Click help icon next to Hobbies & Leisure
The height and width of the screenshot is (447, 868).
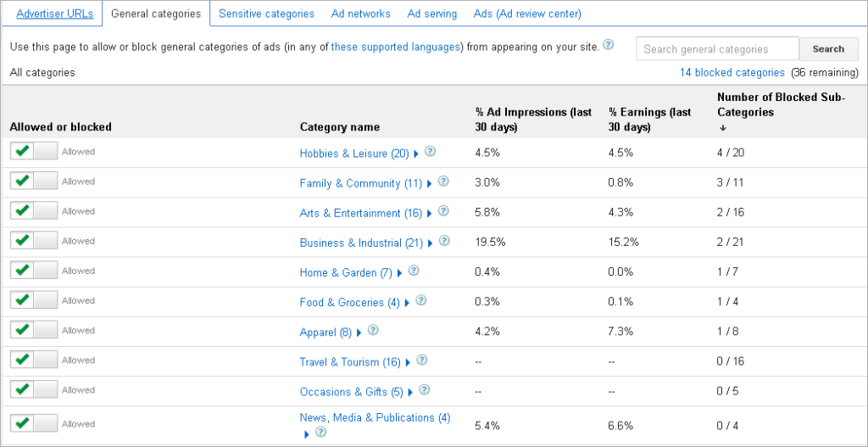431,152
